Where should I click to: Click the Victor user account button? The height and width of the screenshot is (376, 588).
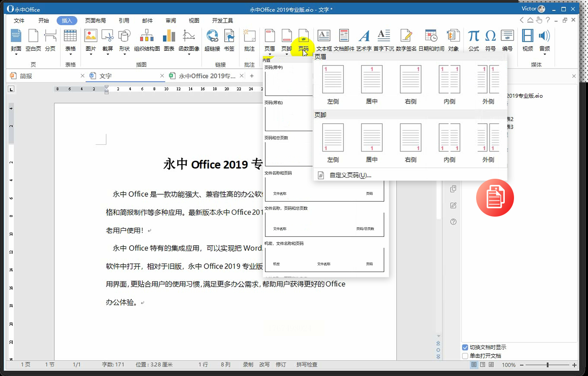533,9
